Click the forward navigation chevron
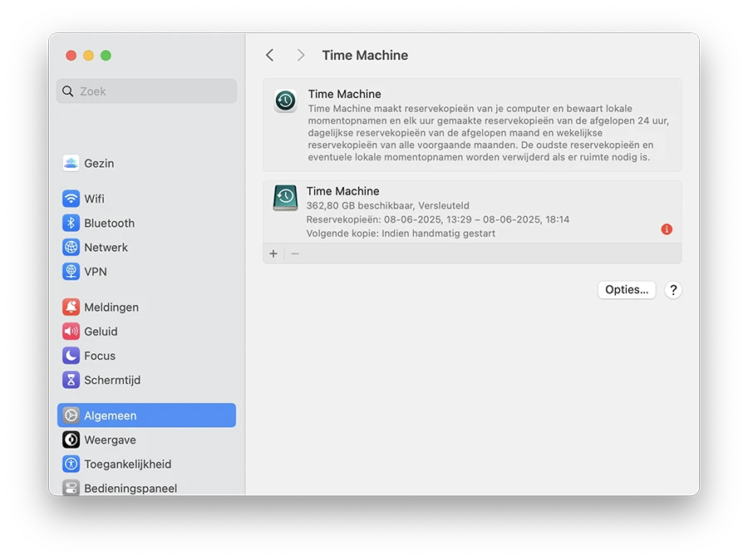Viewport: 748px width, 560px height. pos(301,55)
